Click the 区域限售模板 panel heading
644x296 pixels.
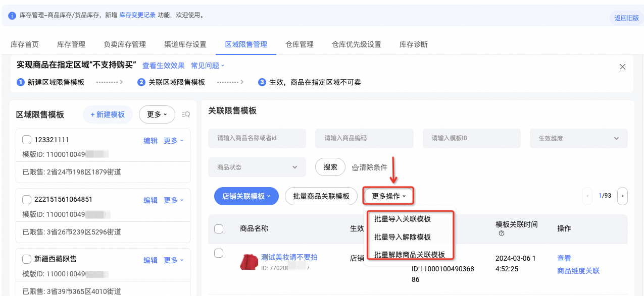[40, 114]
